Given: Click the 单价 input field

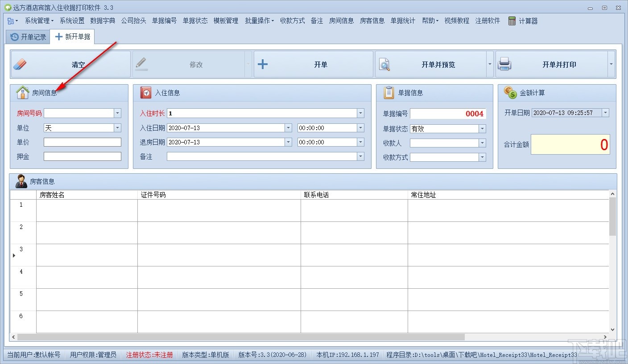Looking at the screenshot, I should tap(83, 142).
